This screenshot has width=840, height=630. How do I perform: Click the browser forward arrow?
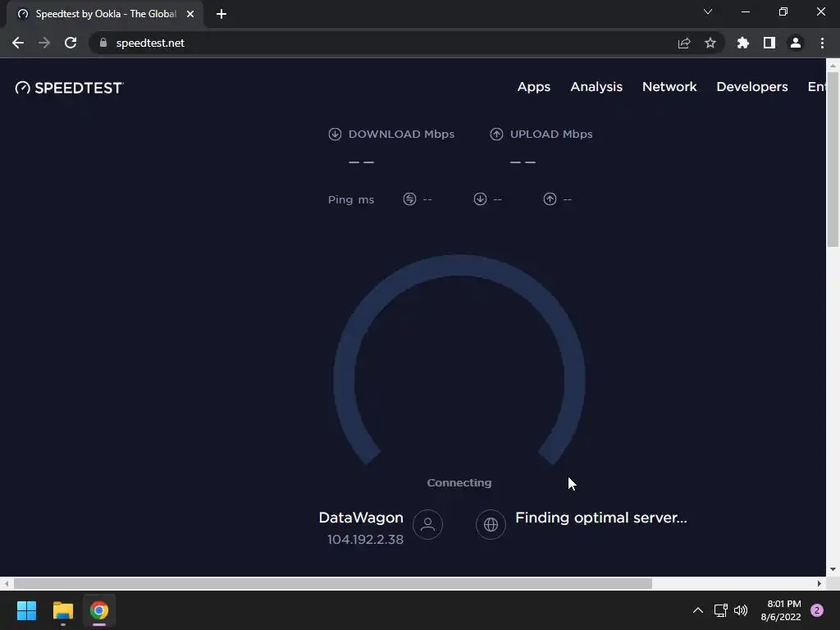44,43
